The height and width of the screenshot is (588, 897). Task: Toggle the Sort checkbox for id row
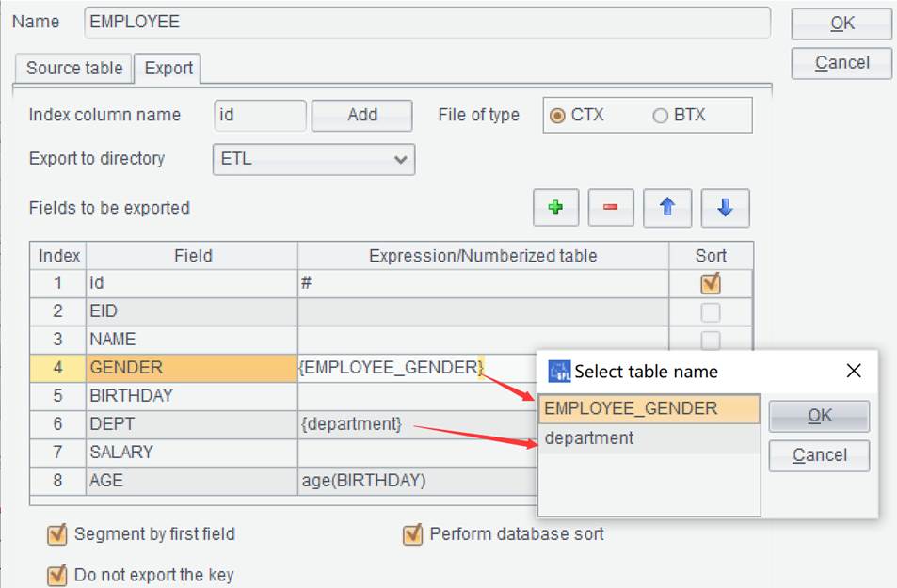click(x=710, y=284)
